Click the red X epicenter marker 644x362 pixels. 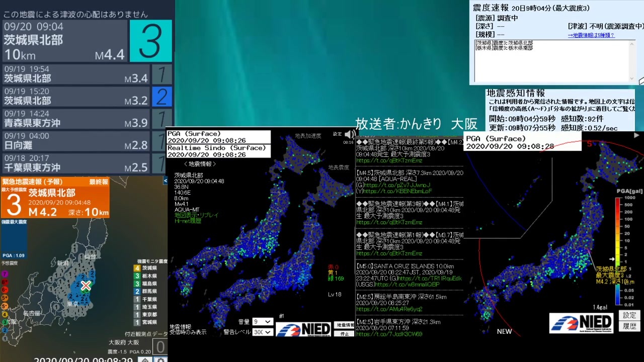[x=86, y=286]
